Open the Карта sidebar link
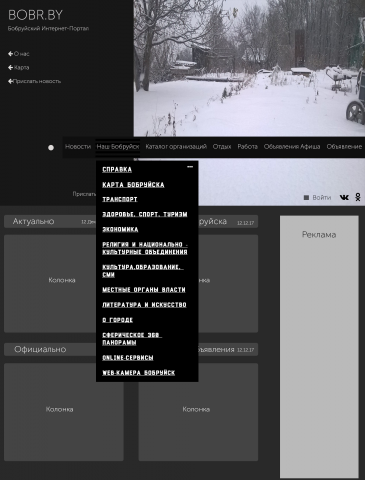The width and height of the screenshot is (365, 480). (22, 67)
